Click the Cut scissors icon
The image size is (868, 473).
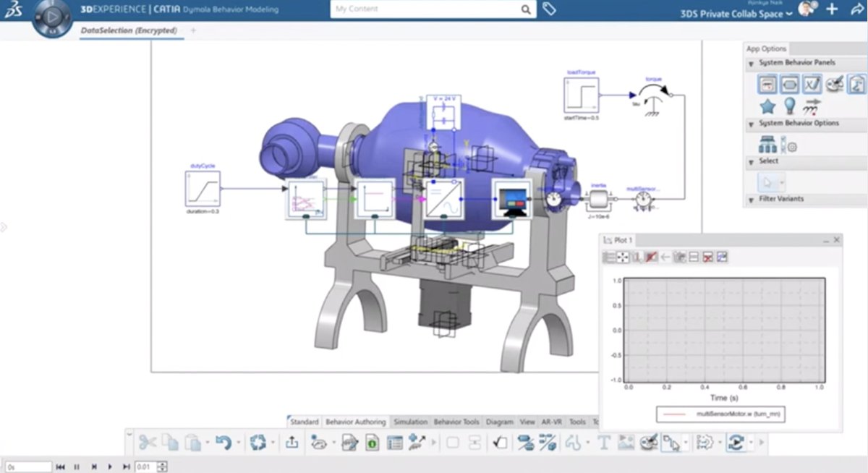(x=148, y=442)
